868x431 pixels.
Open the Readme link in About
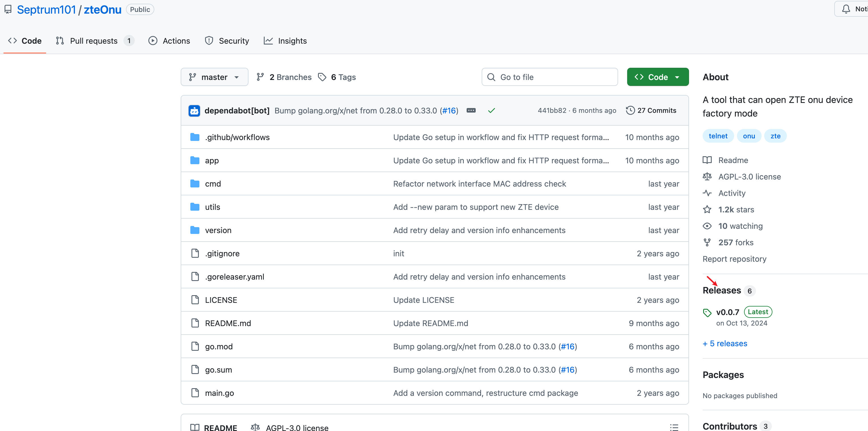[x=726, y=160]
